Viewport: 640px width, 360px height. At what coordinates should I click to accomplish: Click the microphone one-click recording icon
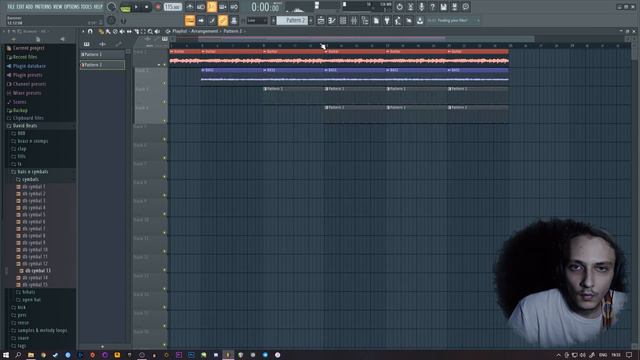(x=421, y=7)
